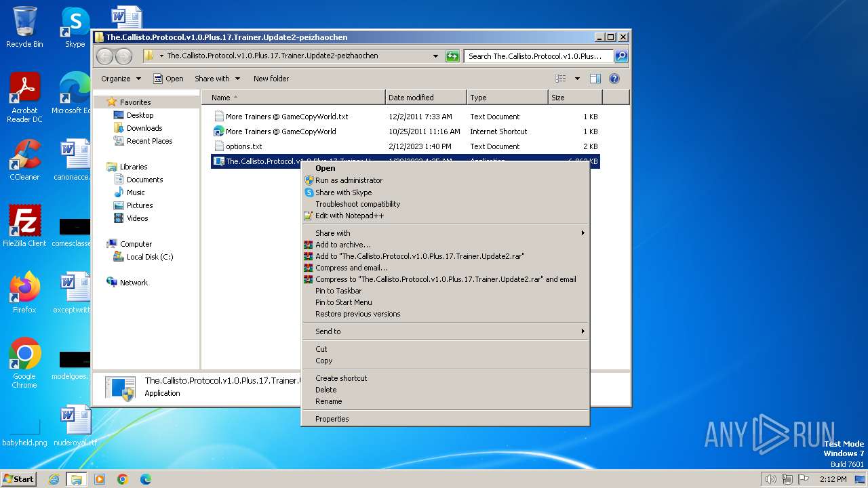The height and width of the screenshot is (488, 868).
Task: Select Cut from context menu
Action: pyautogui.click(x=445, y=349)
